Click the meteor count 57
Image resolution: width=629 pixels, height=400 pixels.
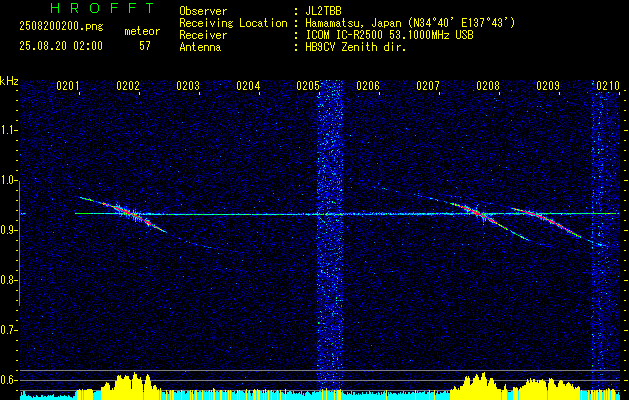point(144,46)
